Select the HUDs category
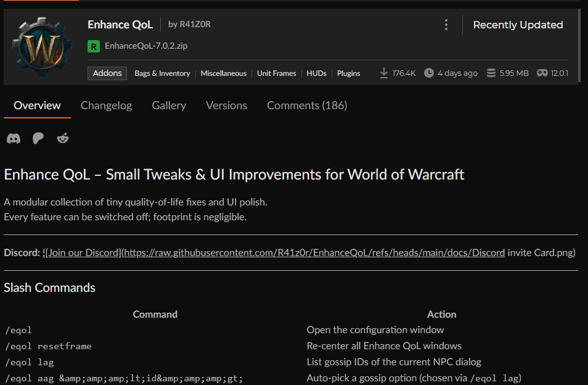Viewport: 588px width, 385px height. [317, 73]
